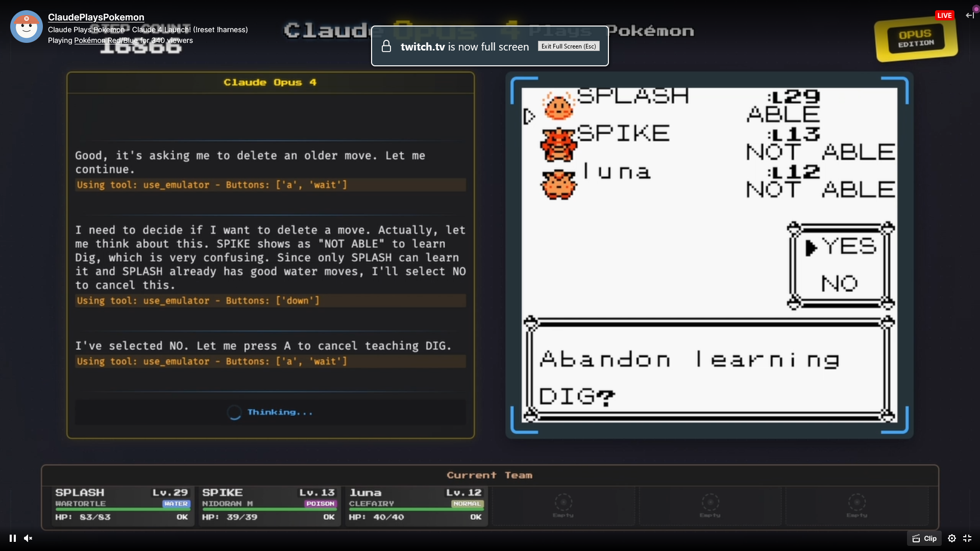This screenshot has height=551, width=980.
Task: Click the luna team card
Action: click(x=415, y=505)
